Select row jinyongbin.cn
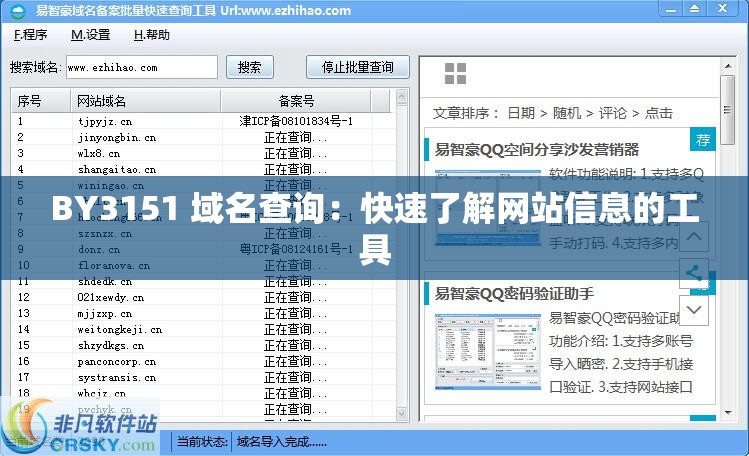749x456 pixels. click(x=203, y=138)
